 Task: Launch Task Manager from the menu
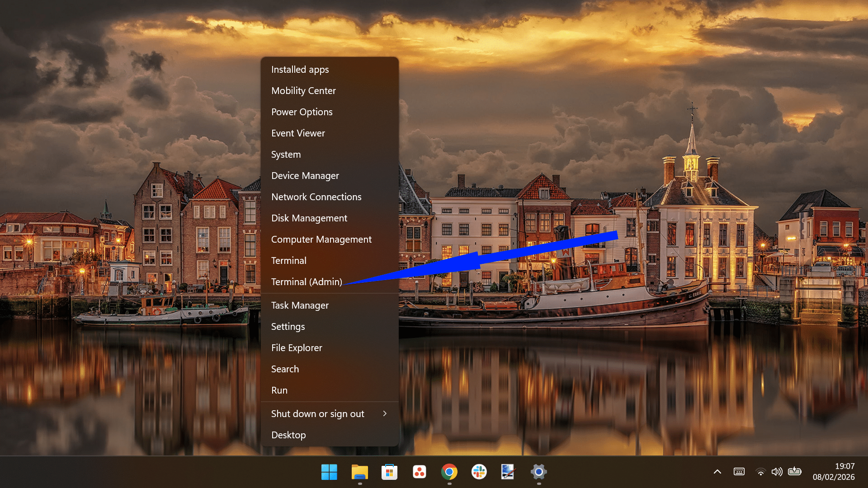300,305
